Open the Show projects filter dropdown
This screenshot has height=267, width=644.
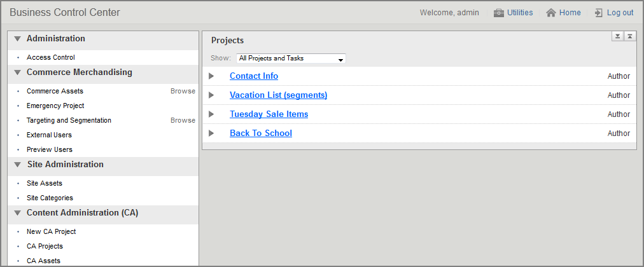click(x=291, y=58)
